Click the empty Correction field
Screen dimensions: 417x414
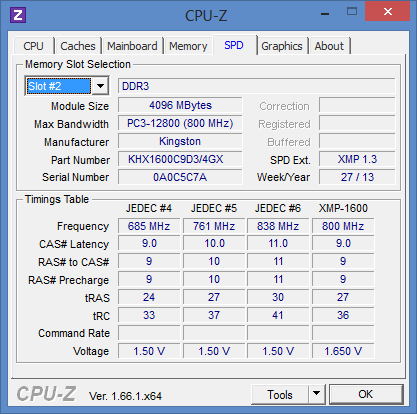pos(357,105)
